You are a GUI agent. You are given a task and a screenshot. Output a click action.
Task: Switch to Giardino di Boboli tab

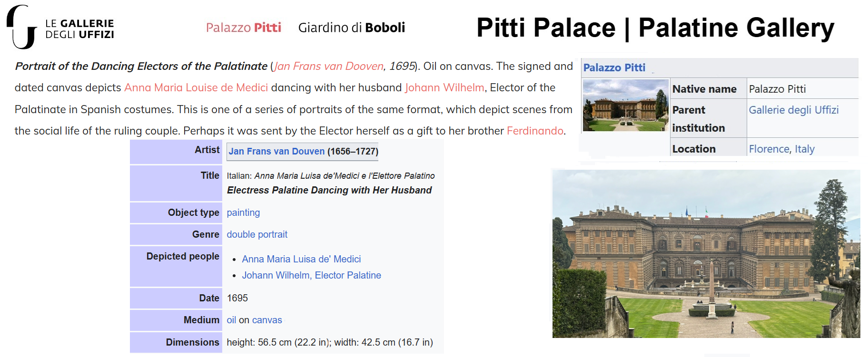coord(351,28)
